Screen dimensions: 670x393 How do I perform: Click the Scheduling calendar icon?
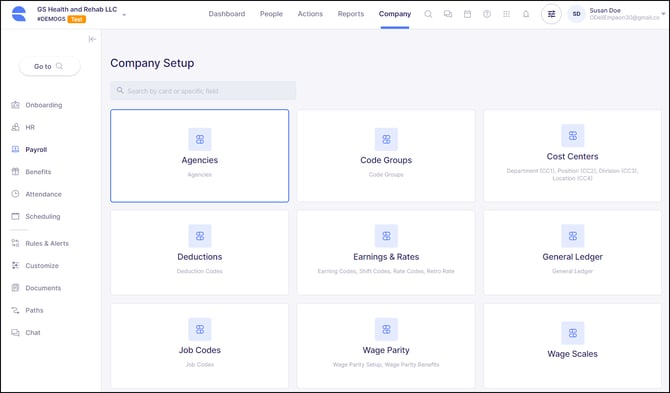click(15, 216)
